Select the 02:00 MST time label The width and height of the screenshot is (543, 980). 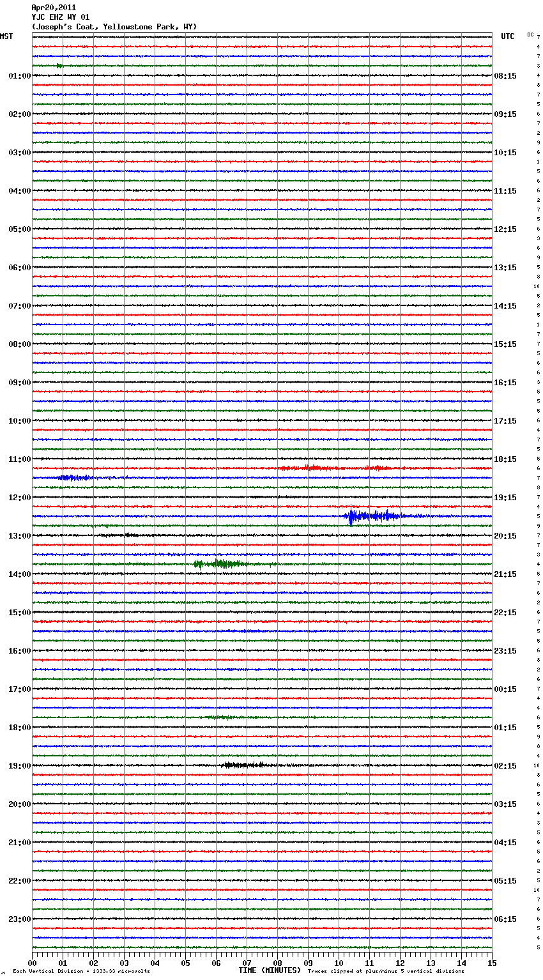tap(20, 114)
